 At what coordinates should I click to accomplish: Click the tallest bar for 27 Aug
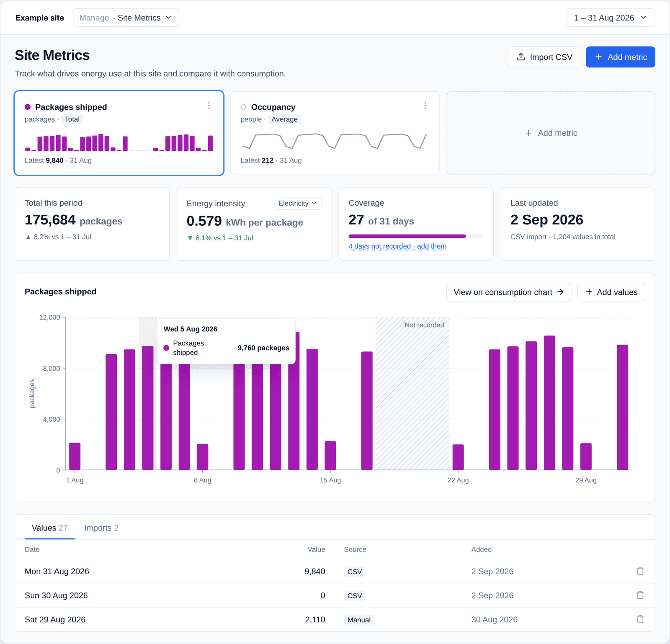point(549,403)
